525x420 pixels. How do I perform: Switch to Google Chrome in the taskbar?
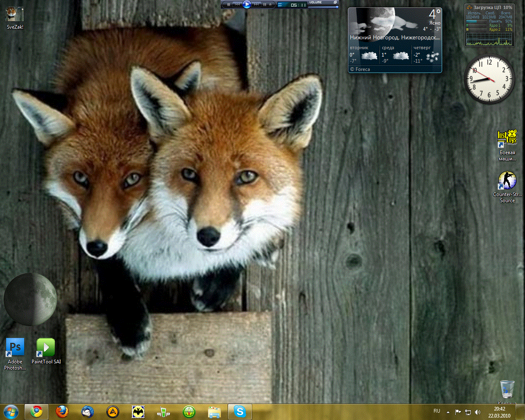click(x=37, y=411)
